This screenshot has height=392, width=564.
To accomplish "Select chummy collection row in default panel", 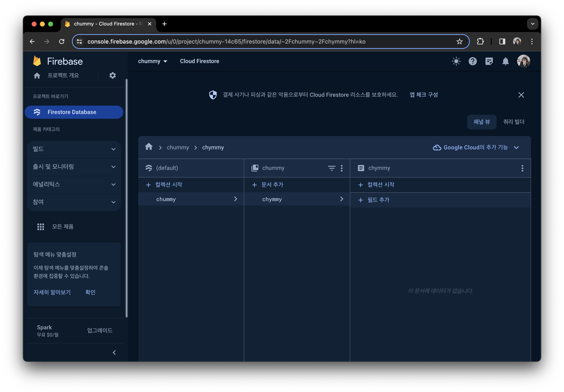I will [x=191, y=199].
